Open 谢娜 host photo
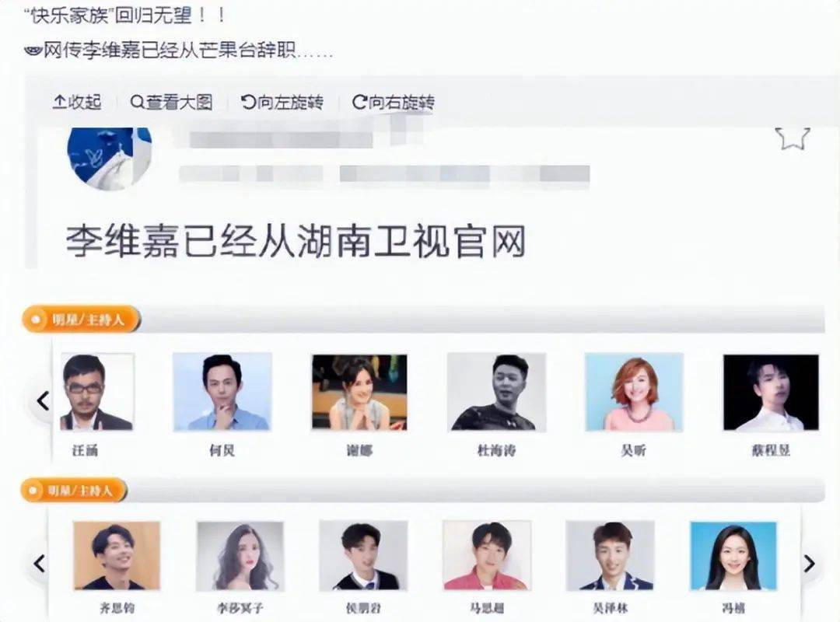 tap(359, 392)
